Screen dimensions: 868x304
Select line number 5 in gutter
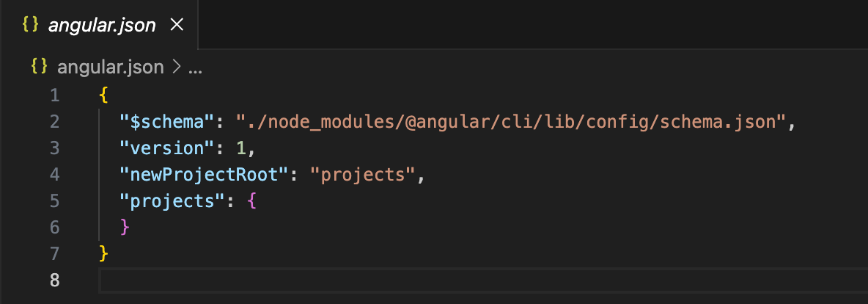tap(54, 200)
